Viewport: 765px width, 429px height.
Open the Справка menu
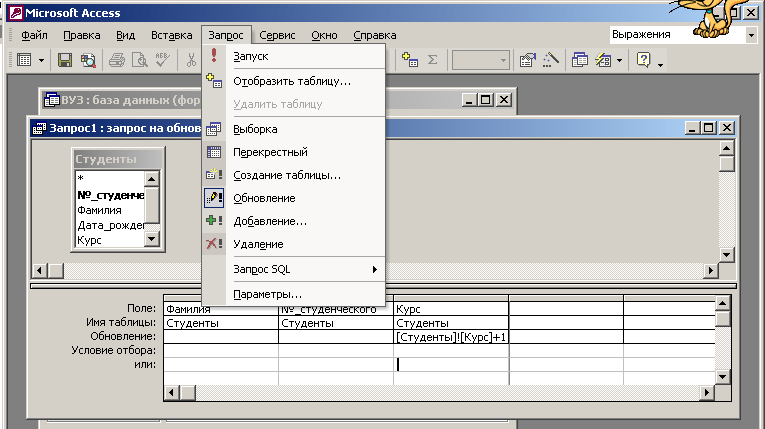[x=375, y=35]
